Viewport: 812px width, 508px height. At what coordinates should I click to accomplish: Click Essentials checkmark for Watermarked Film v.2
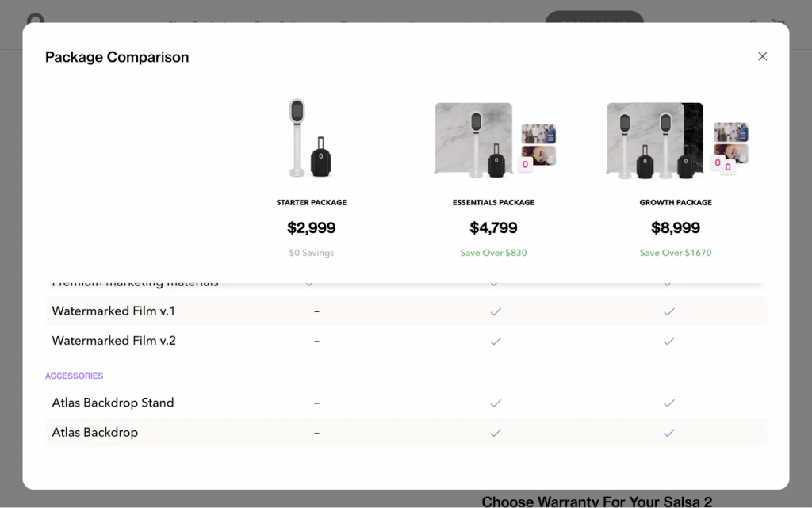(x=496, y=341)
